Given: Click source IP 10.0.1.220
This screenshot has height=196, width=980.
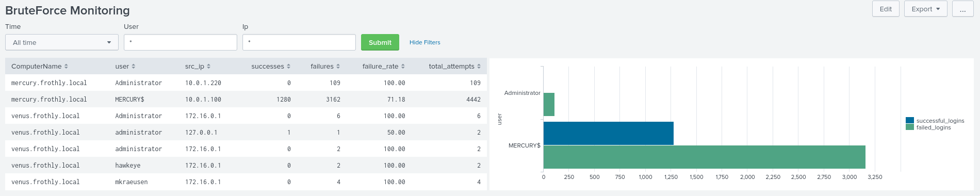Looking at the screenshot, I should pos(203,83).
